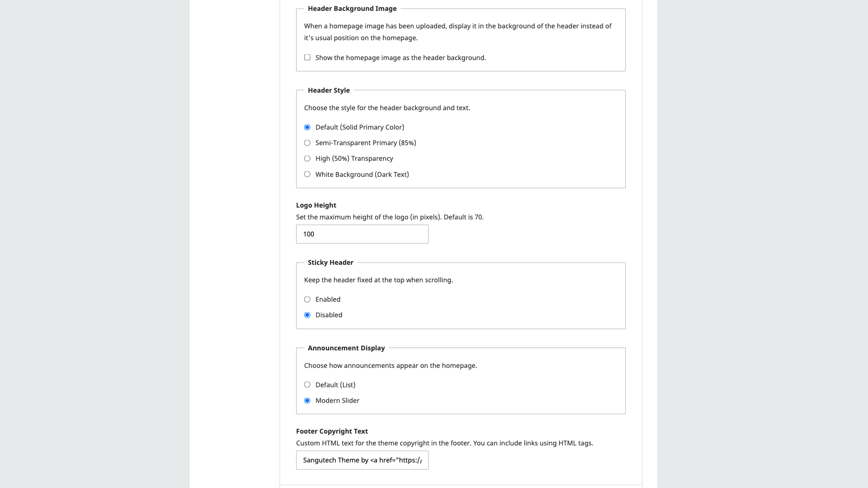Enable the sticky header radio option
Screen dimensions: 868x488
[307, 299]
